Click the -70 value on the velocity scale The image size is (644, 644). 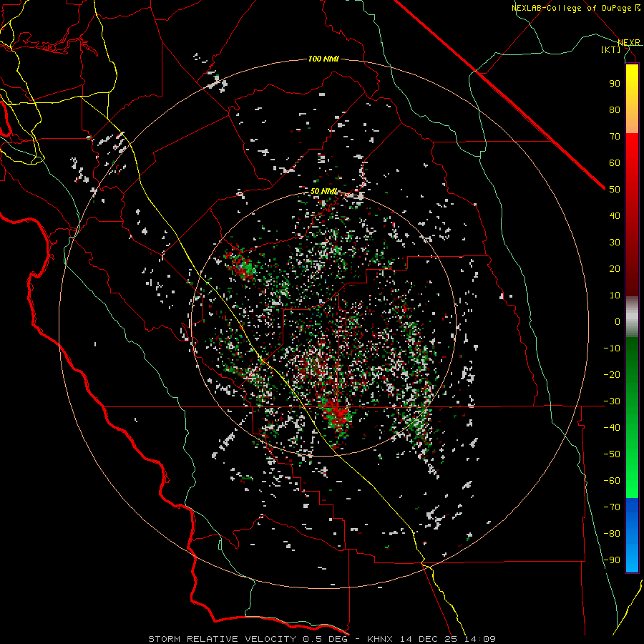click(612, 507)
